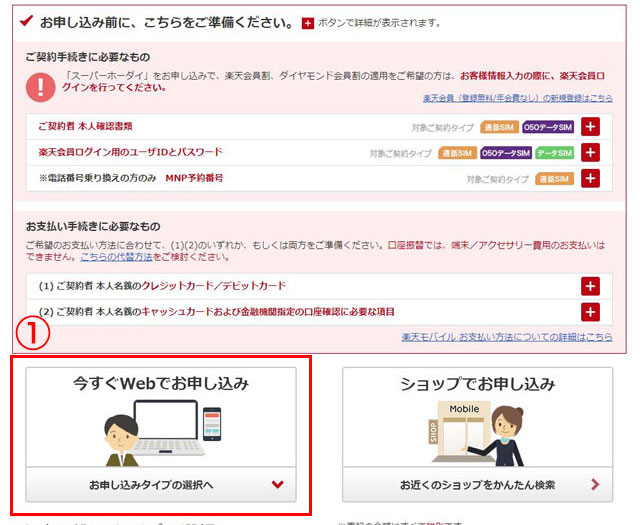This screenshot has height=525, width=640.
Task: Click the 通話SIM badge in 本人確認書類 row
Action: [499, 127]
